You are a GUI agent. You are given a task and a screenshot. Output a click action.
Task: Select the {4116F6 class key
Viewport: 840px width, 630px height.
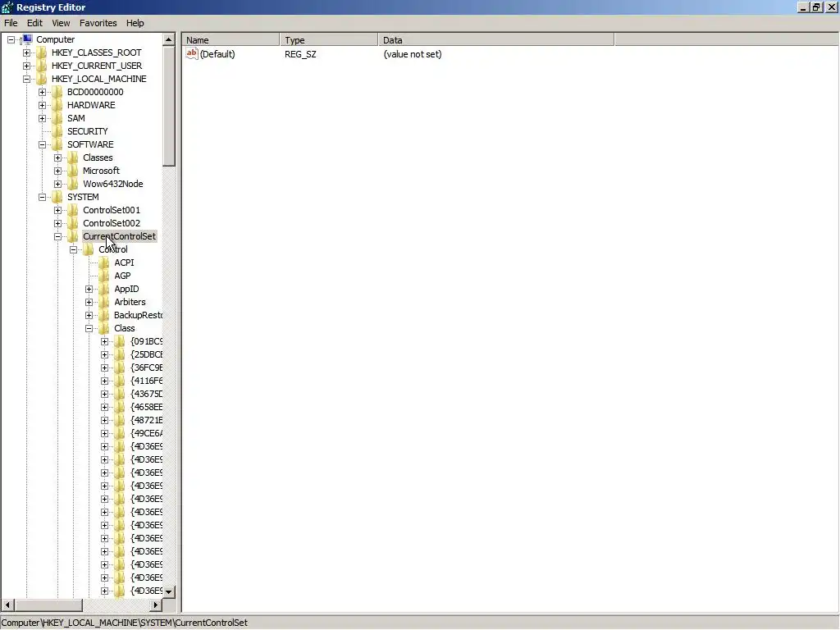tap(146, 381)
